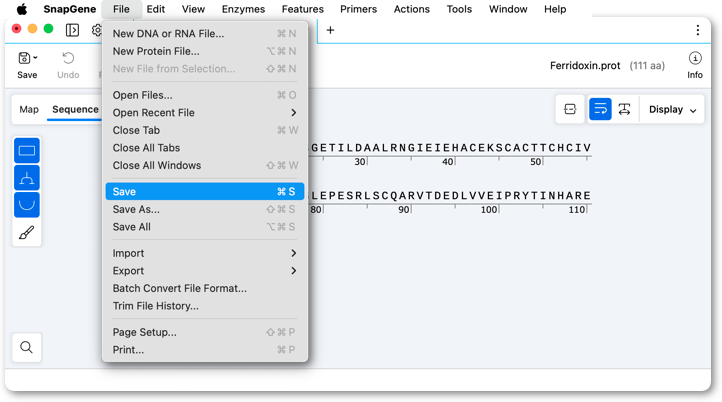Choose Open Files from File menu
Screen dimensions: 722x402
[204, 95]
